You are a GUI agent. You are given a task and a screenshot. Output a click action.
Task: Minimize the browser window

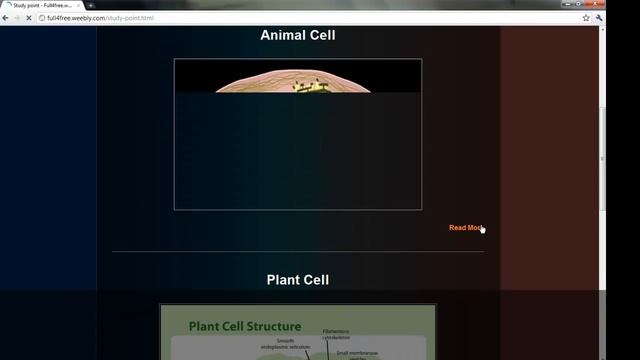pos(568,4)
